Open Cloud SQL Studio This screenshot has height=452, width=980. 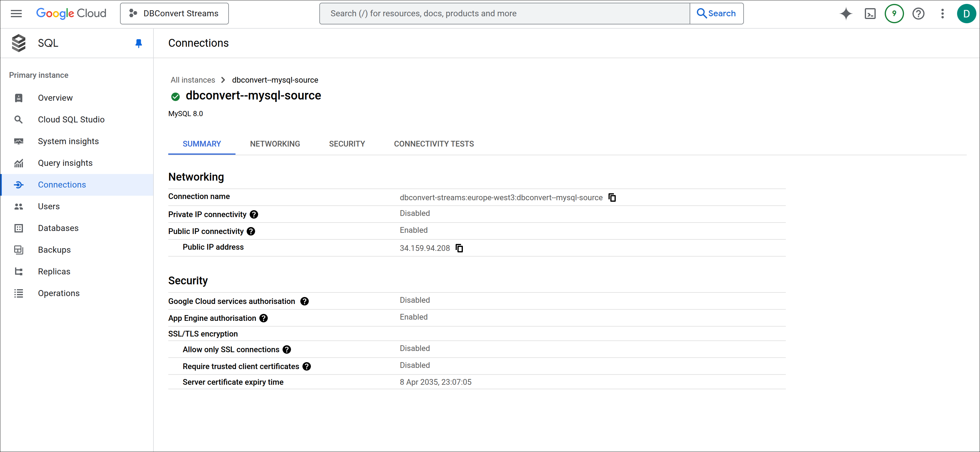point(77,119)
